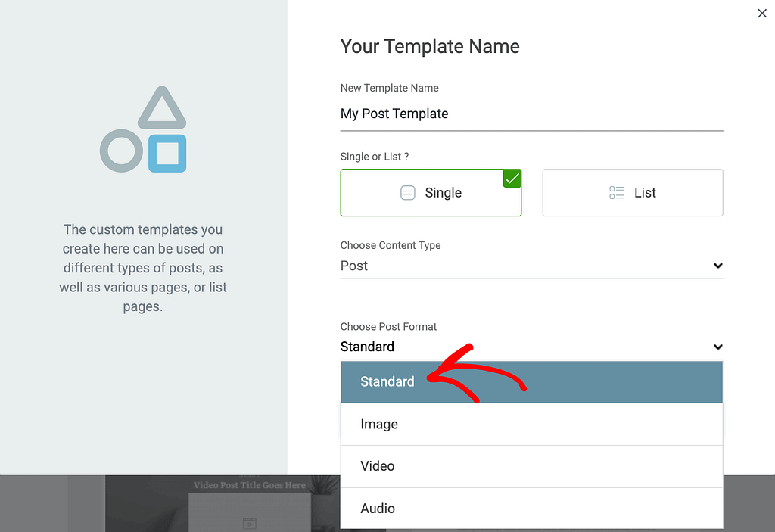Click the green checkmark on the Single option

512,179
